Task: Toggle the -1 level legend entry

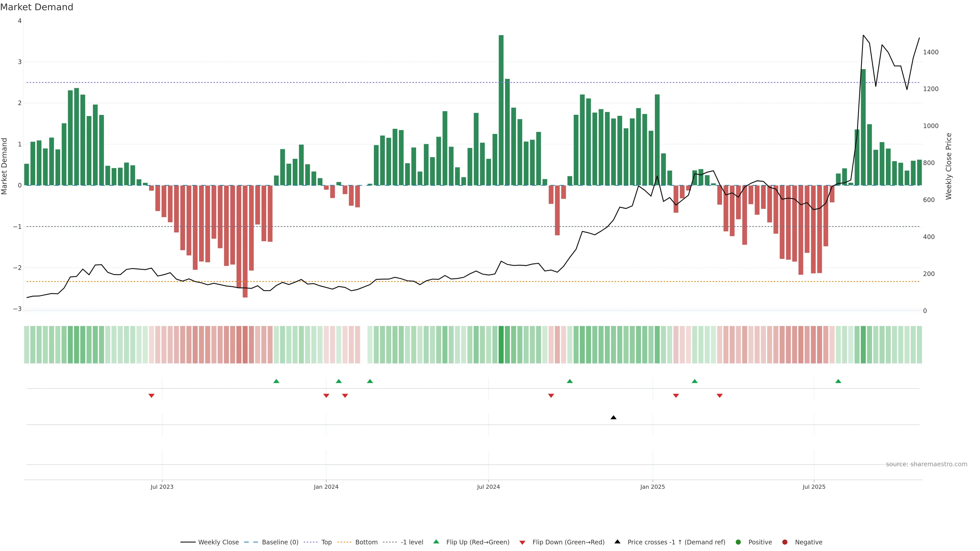Action: pos(412,542)
